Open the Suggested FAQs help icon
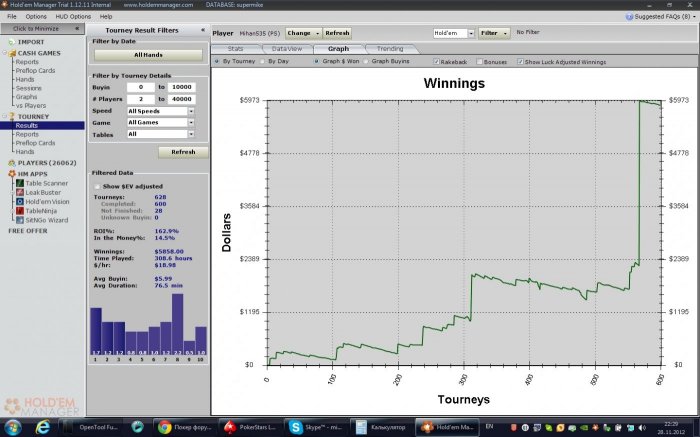The width and height of the screenshot is (700, 437). click(x=629, y=17)
